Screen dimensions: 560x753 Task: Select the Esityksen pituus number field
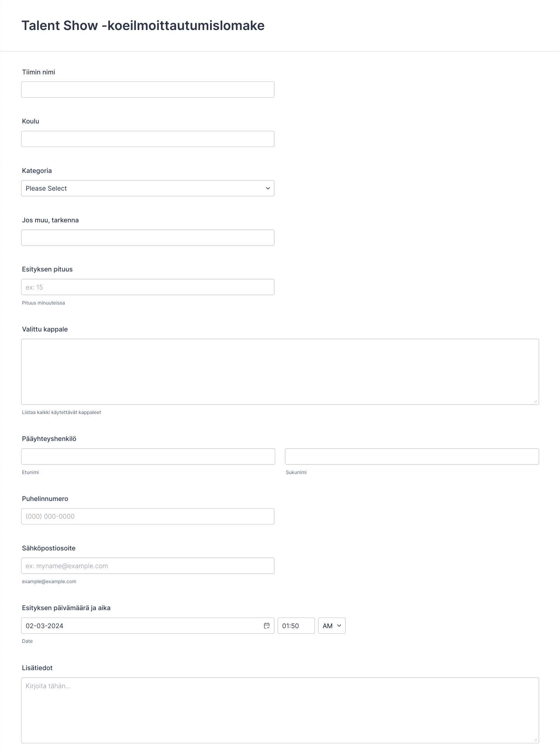[148, 287]
